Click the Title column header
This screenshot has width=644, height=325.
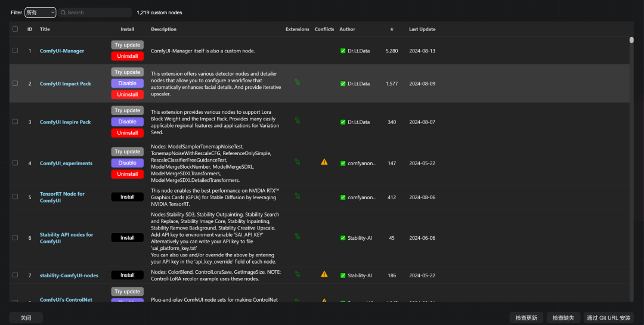click(x=45, y=29)
